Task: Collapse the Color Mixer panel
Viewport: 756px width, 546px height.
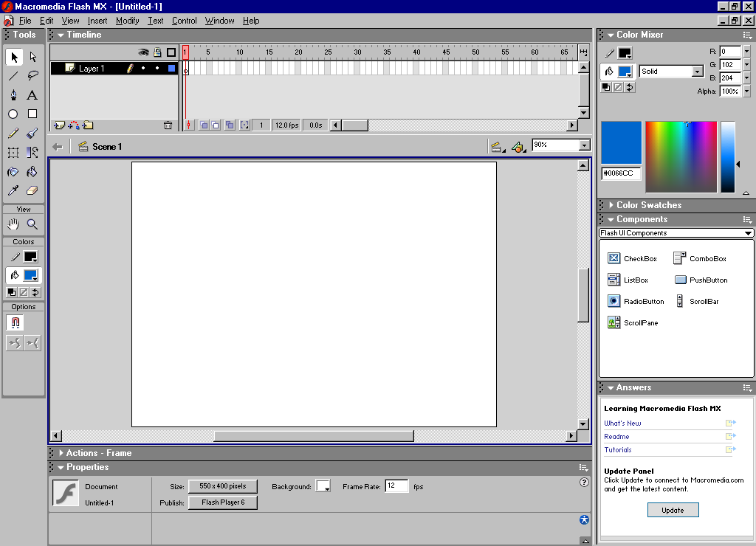Action: 611,35
